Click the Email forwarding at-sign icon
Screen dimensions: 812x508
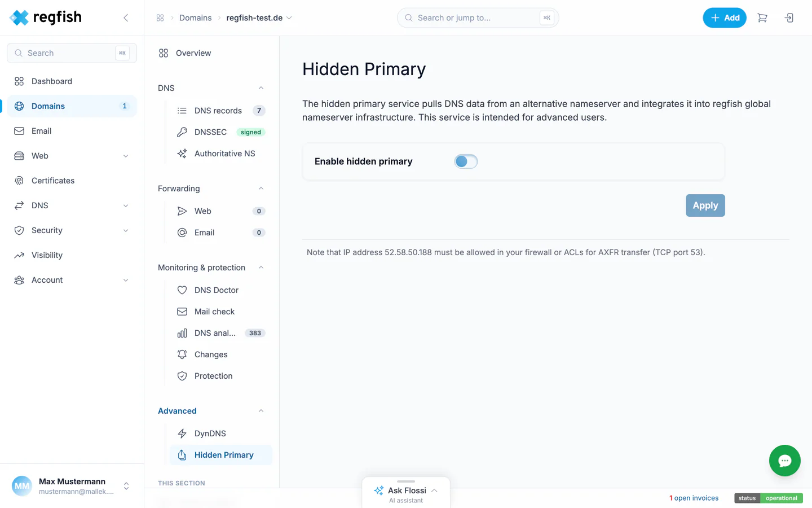[182, 233]
